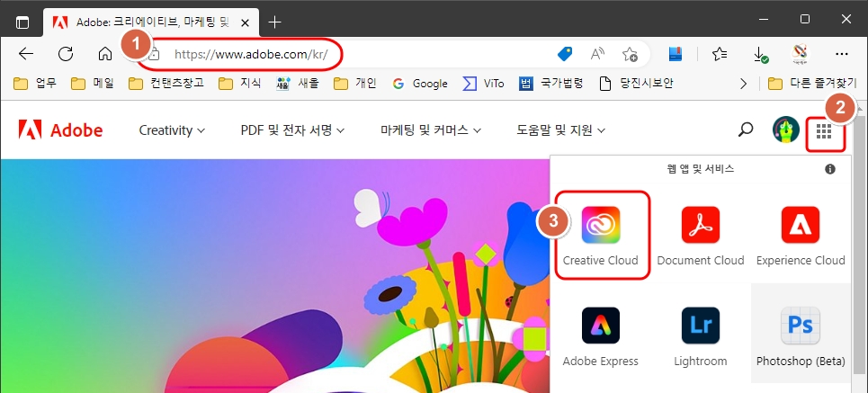View site information lock icon
Viewport: 868px width, 393px height.
click(156, 54)
